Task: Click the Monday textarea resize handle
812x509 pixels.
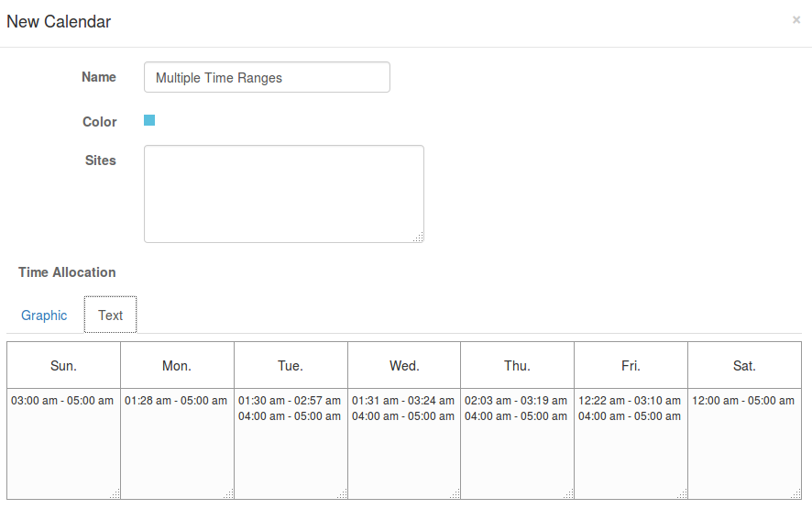Action: [x=228, y=493]
